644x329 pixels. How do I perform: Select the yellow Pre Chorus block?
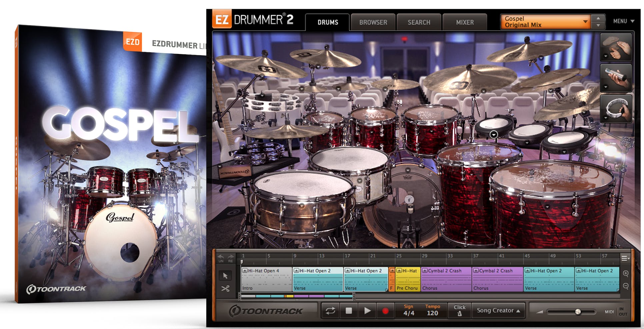[x=408, y=279]
